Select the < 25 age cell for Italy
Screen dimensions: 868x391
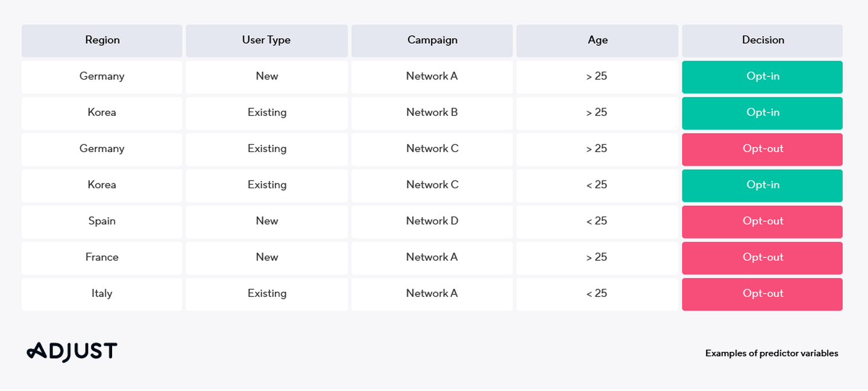[x=597, y=294]
